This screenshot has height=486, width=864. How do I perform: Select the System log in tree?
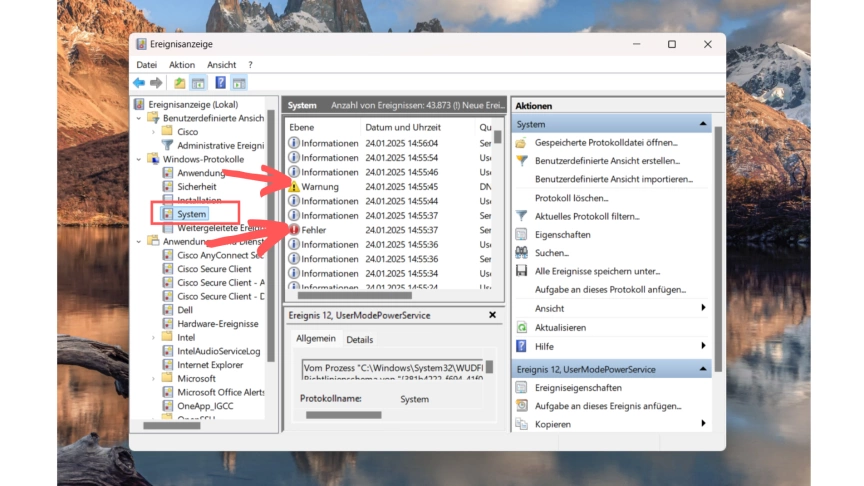pyautogui.click(x=192, y=214)
